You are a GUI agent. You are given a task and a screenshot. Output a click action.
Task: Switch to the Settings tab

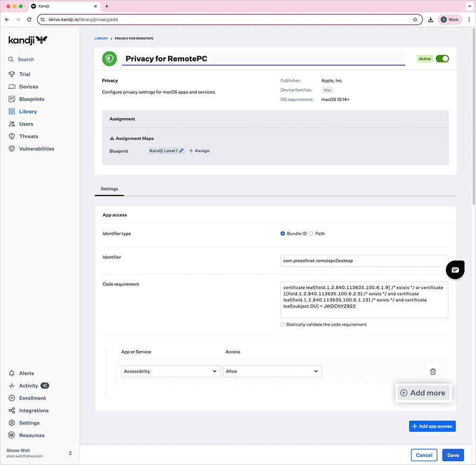(x=109, y=189)
